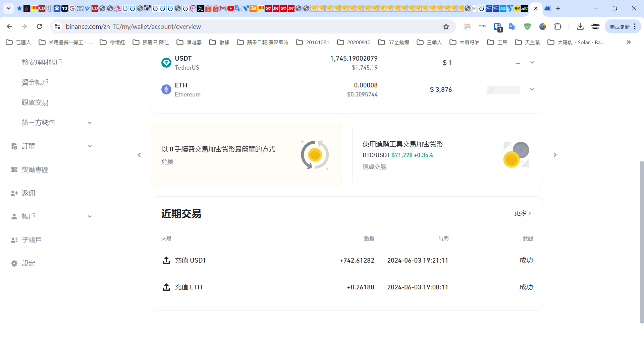Click the +742.61282 amount value

[x=357, y=260]
